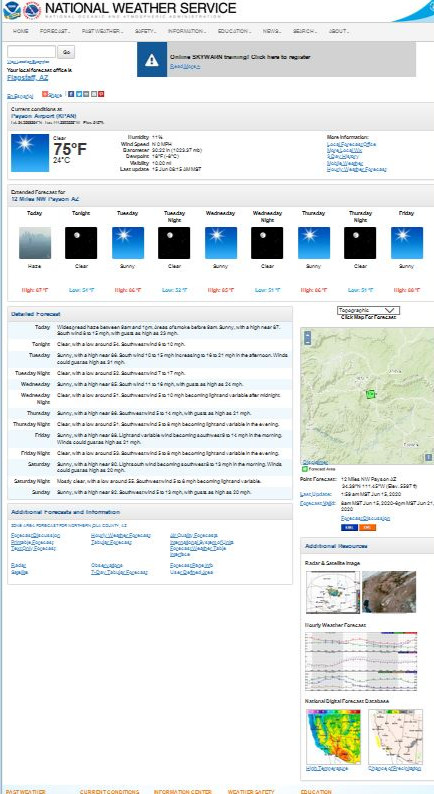Share page via the Facebook icon

click(71, 94)
